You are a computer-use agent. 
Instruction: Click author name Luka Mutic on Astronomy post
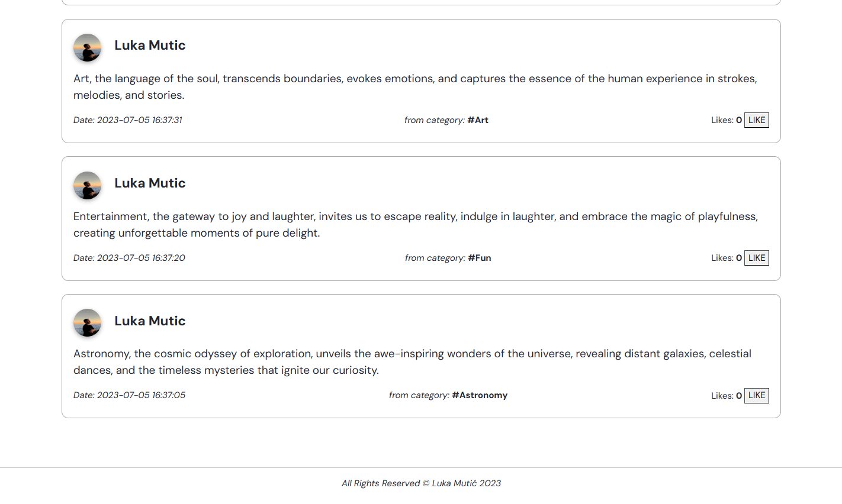pyautogui.click(x=150, y=321)
